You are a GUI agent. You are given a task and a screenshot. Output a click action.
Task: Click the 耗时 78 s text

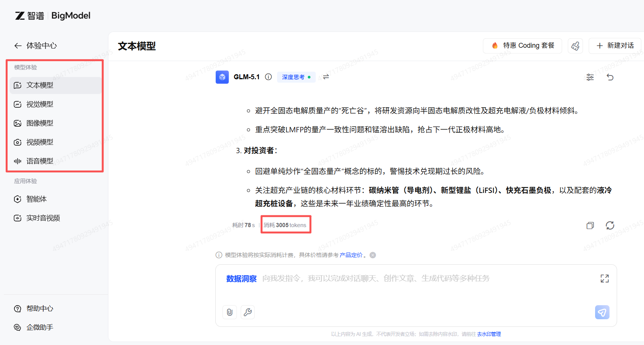243,225
